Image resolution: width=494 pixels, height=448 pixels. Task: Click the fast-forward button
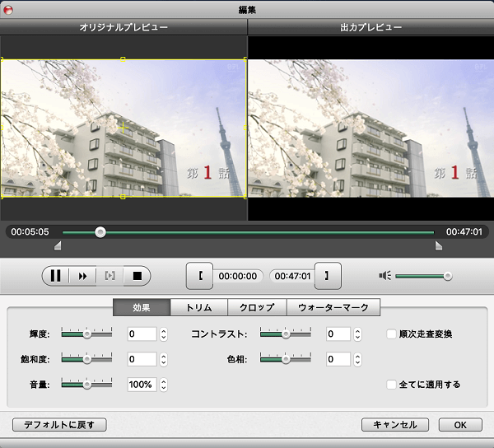coord(82,276)
